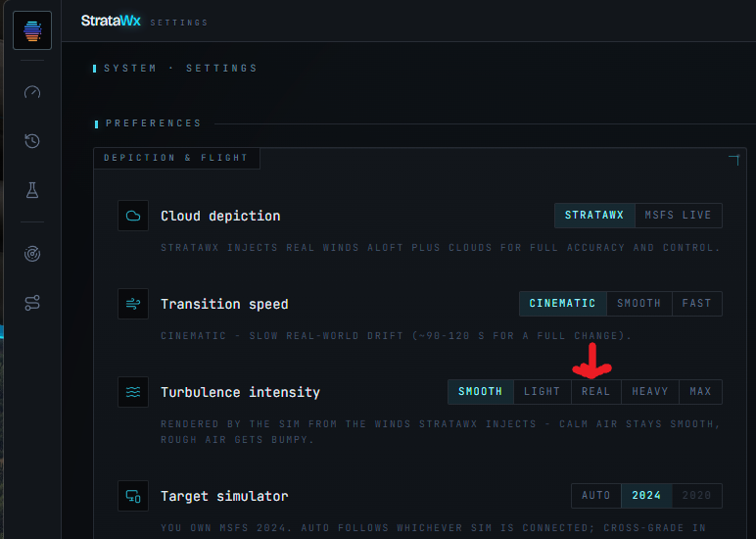Click description 'CINEMATIC - SLOW REAL-WORLD DRIFT'
Screen dimensions: 756x539
(397, 336)
